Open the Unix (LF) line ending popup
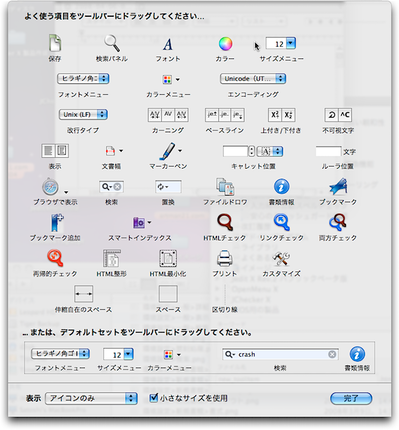Screen dimensions: 399x430 (x=83, y=115)
